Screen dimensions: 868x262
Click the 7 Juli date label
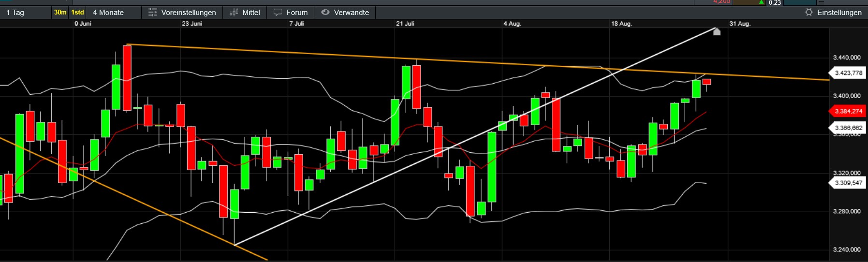click(x=297, y=24)
